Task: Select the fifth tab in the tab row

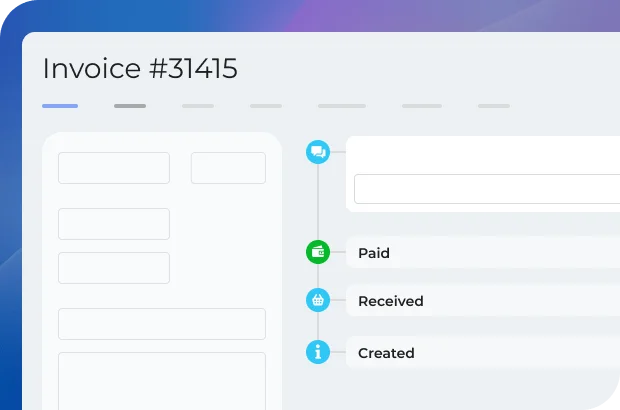Action: point(342,105)
